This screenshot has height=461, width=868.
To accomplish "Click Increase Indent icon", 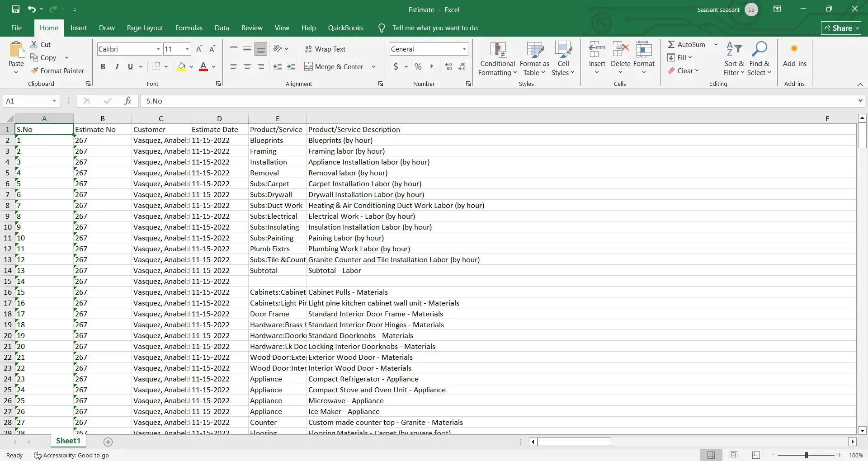I will click(x=291, y=66).
